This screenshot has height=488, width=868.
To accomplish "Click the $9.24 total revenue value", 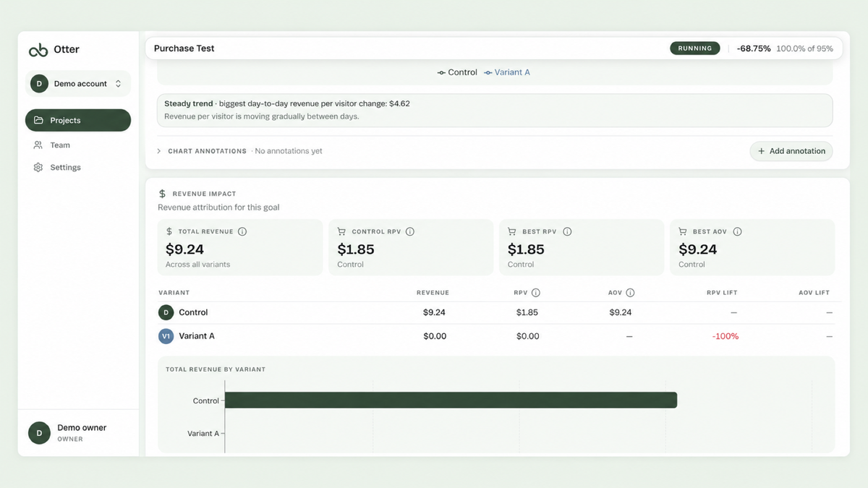I will click(x=185, y=249).
